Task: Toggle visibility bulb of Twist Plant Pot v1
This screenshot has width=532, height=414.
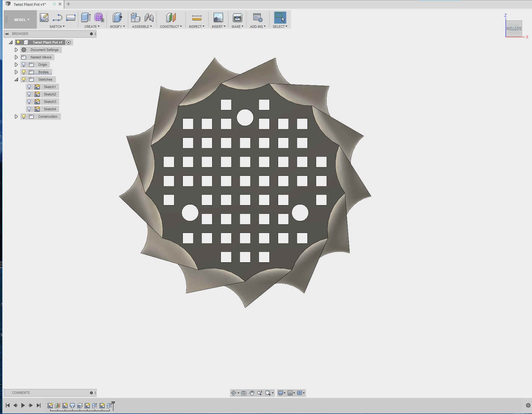Action: pyautogui.click(x=18, y=42)
